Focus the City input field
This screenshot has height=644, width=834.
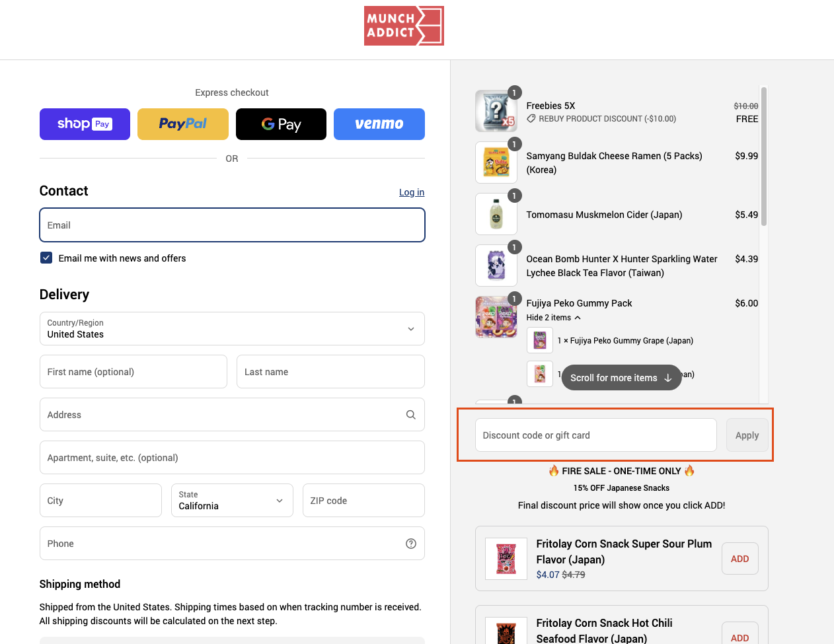point(100,501)
